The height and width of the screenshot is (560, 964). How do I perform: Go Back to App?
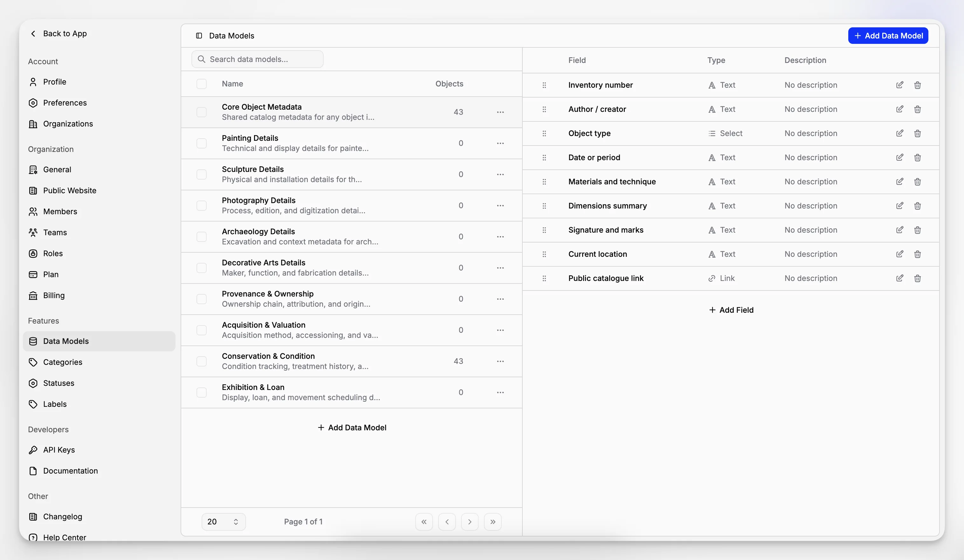pyautogui.click(x=59, y=34)
